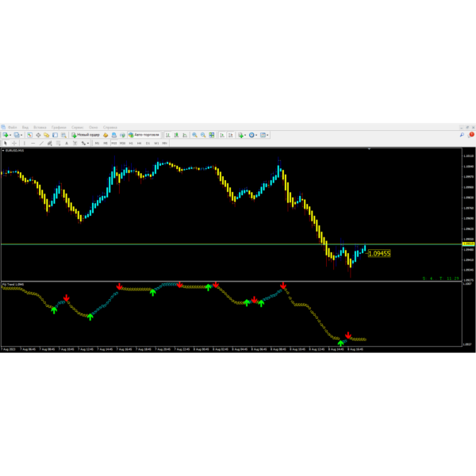The width and height of the screenshot is (476, 476).
Task: Open the Вставка menu
Action: pos(40,128)
